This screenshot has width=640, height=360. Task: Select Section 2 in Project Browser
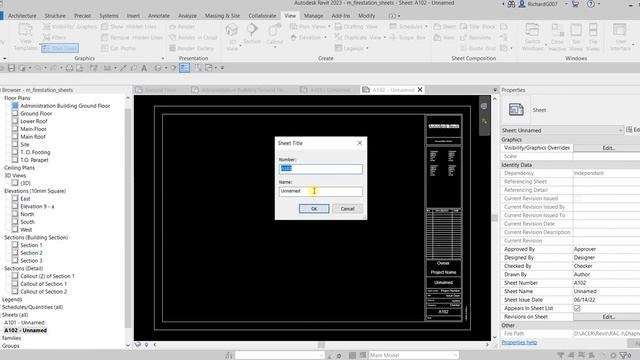(x=31, y=253)
